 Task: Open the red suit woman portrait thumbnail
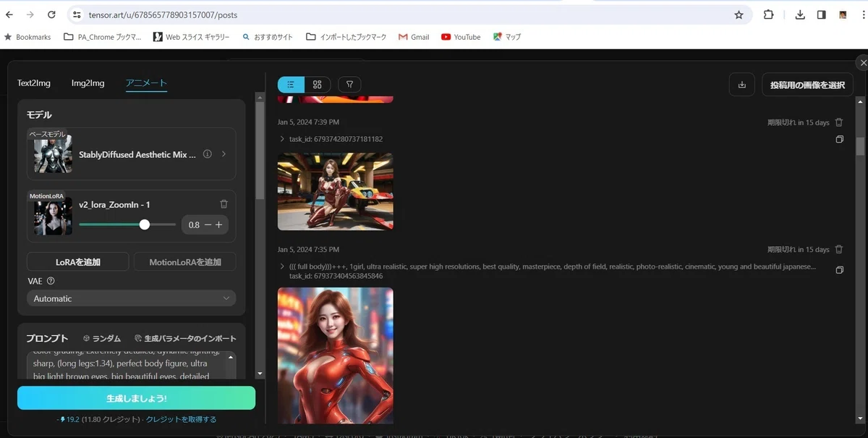pyautogui.click(x=336, y=355)
